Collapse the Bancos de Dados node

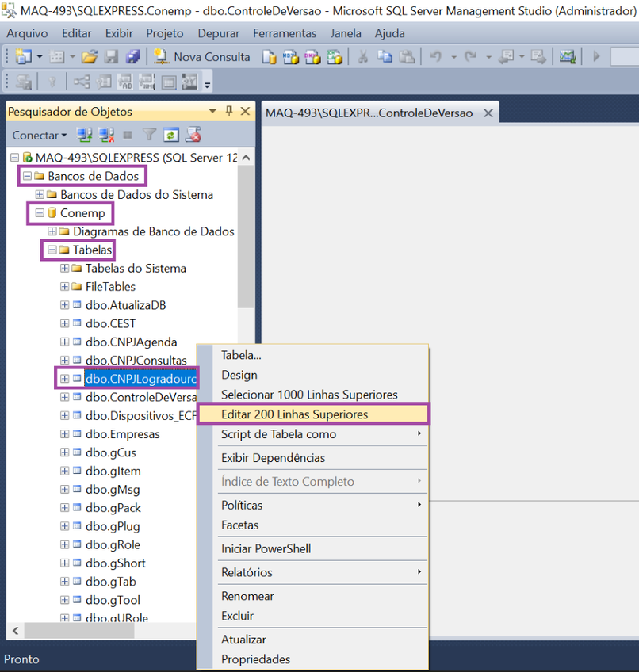click(27, 176)
